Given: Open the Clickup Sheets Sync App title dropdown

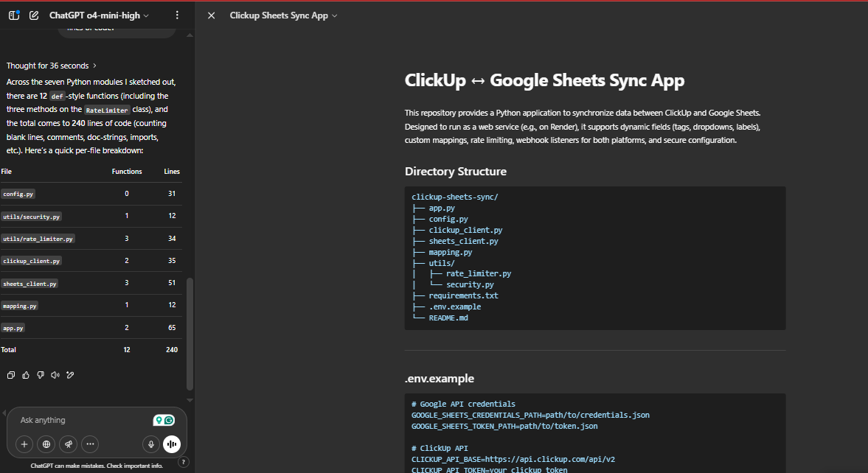Looking at the screenshot, I should pos(283,15).
